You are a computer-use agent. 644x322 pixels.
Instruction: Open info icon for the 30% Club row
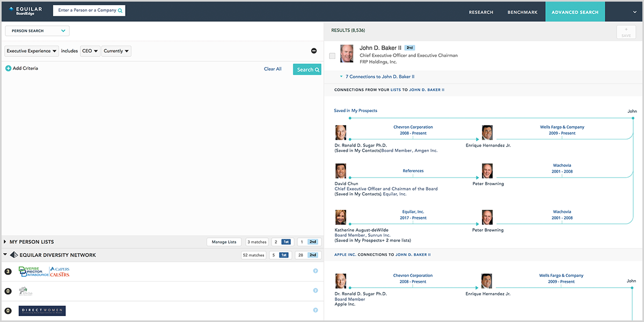(316, 291)
